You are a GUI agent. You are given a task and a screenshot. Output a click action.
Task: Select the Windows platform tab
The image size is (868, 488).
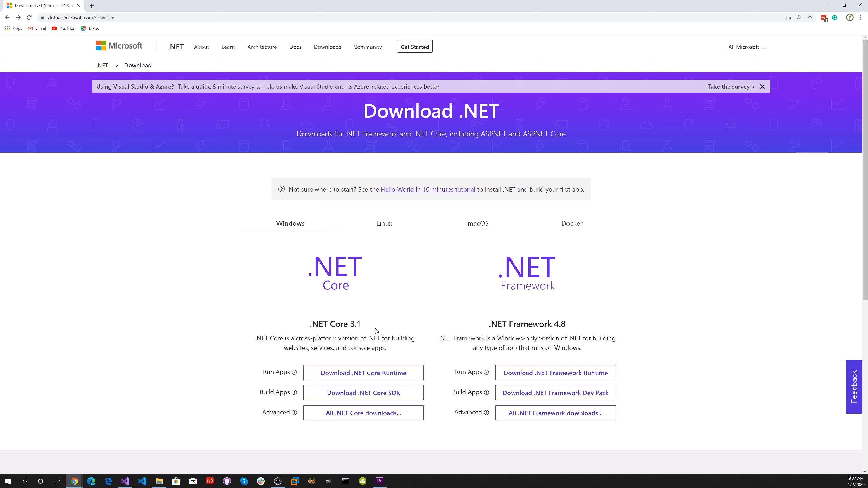tap(290, 223)
